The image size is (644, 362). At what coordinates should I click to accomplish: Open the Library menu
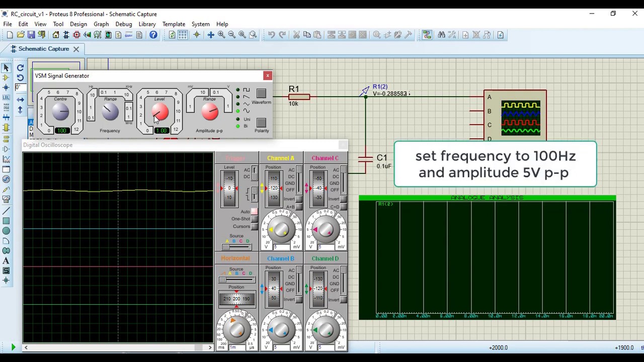147,24
